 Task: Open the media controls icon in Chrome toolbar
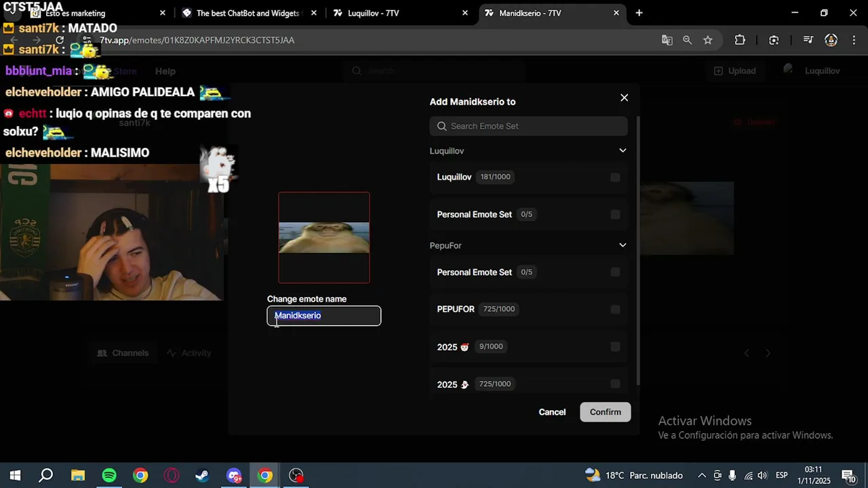click(808, 40)
